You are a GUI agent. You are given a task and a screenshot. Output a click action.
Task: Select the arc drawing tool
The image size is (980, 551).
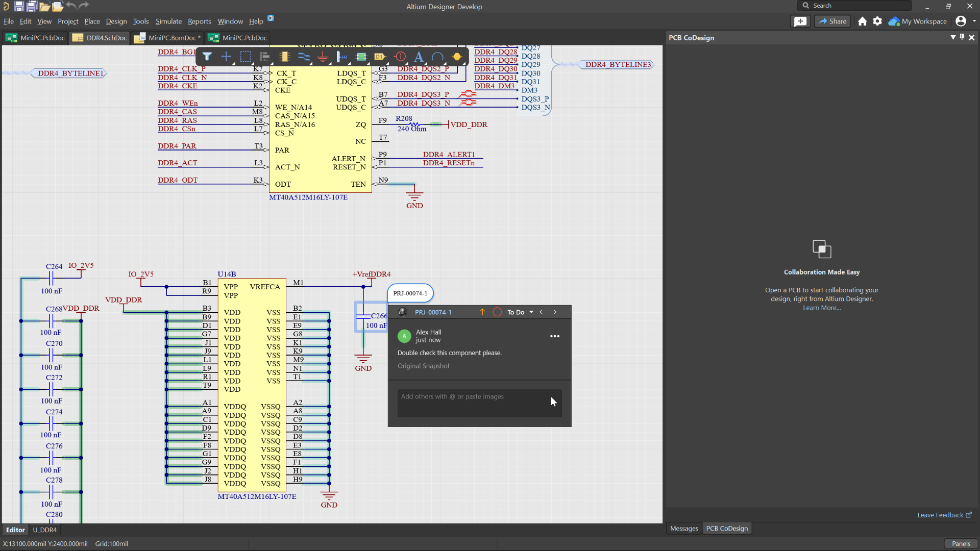(438, 57)
